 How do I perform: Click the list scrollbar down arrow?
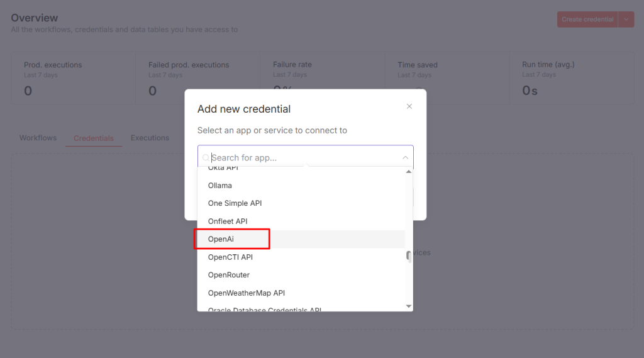tap(409, 306)
